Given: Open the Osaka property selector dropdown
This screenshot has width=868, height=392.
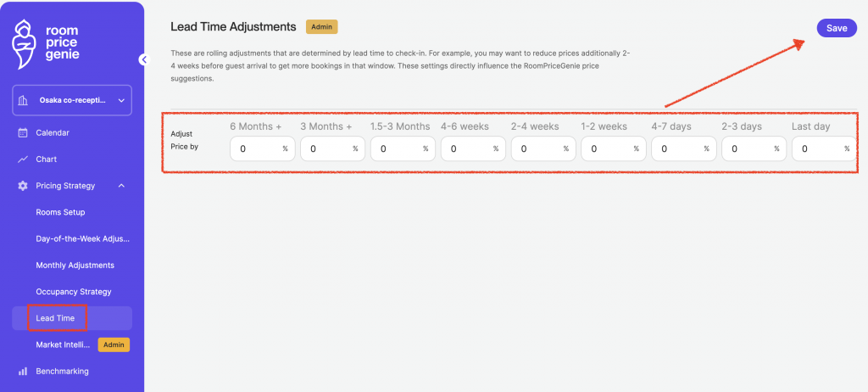Looking at the screenshot, I should (72, 100).
